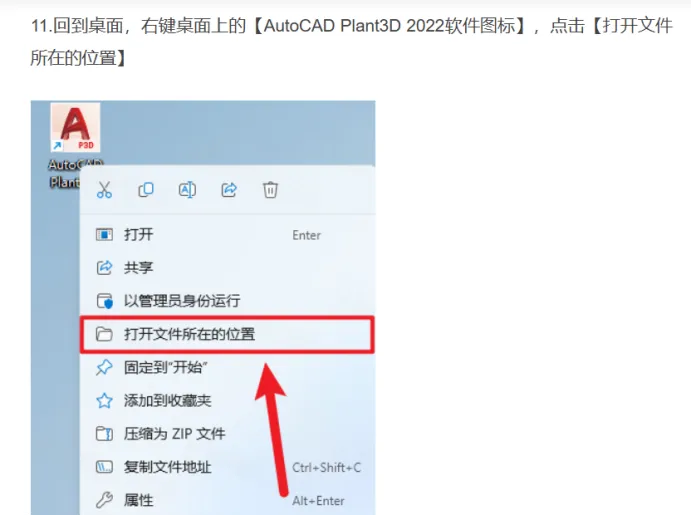This screenshot has height=516, width=692.
Task: Select 压缩为 ZIP 文件 menu entry
Action: [227, 434]
